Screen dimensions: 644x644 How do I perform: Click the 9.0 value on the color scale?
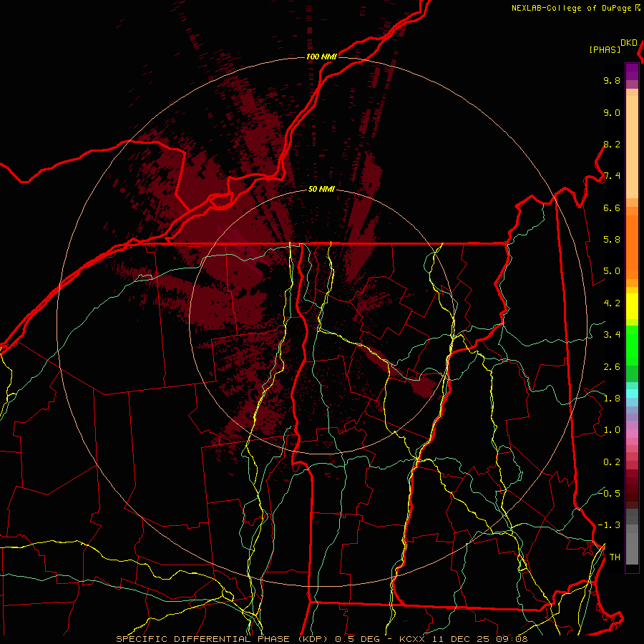pos(612,112)
